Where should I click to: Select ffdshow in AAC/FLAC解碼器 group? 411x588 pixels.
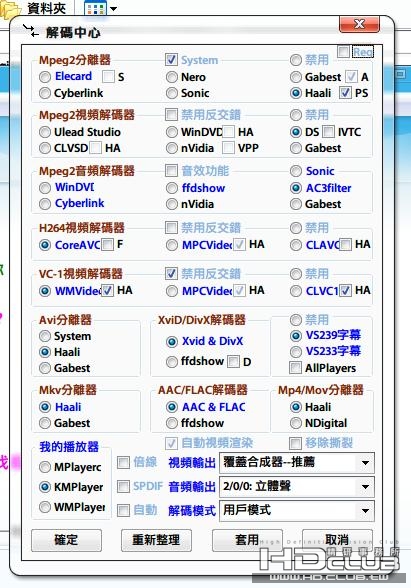coord(172,423)
